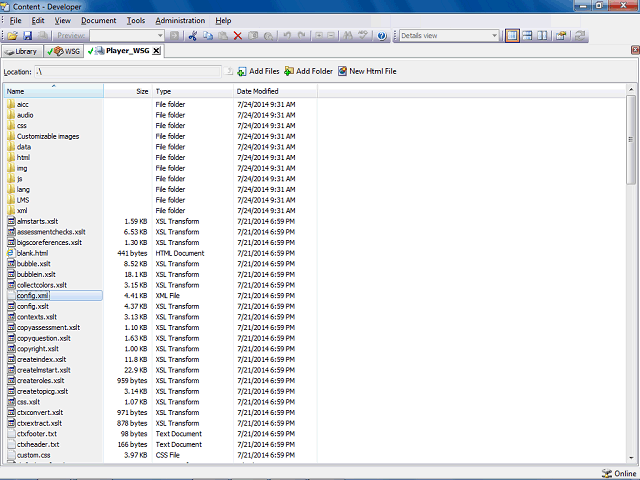Select the config.xslt file icon

point(11,306)
